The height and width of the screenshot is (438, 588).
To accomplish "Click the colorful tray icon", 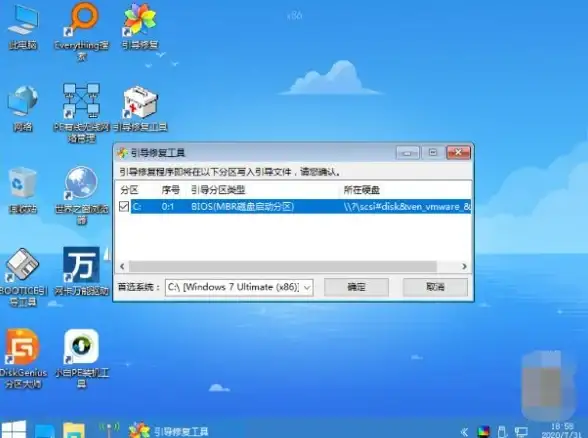I will (x=484, y=432).
